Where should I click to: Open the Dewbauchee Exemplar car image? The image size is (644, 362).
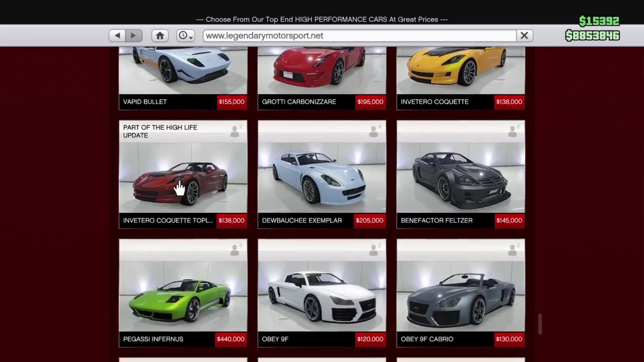322,177
